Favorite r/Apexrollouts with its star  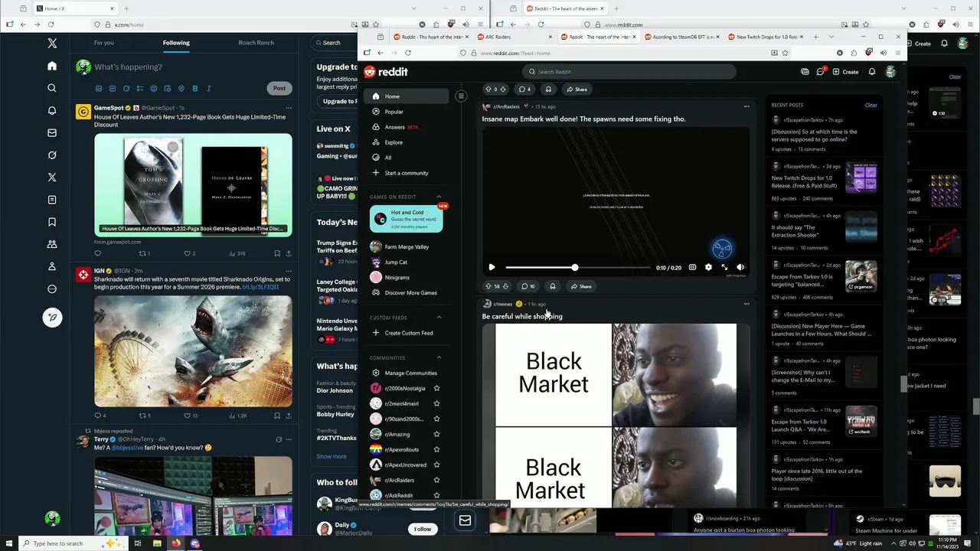pyautogui.click(x=436, y=449)
